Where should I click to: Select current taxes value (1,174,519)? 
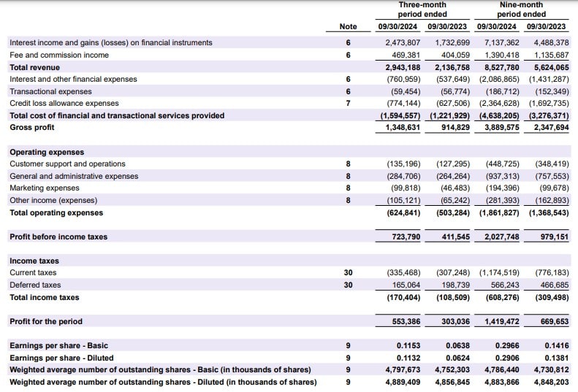click(499, 272)
